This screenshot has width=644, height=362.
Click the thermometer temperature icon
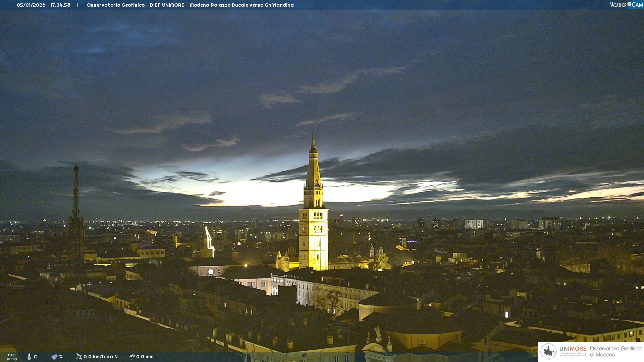click(x=29, y=357)
